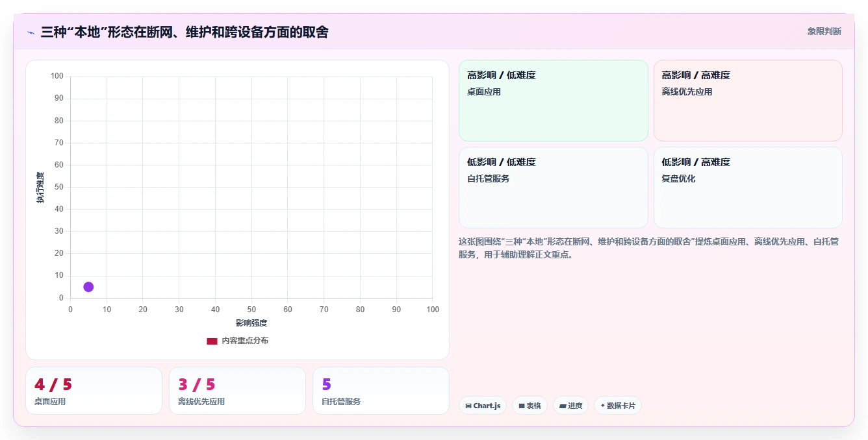Open the 4 / 5 桌面应用 stat card

[94, 391]
